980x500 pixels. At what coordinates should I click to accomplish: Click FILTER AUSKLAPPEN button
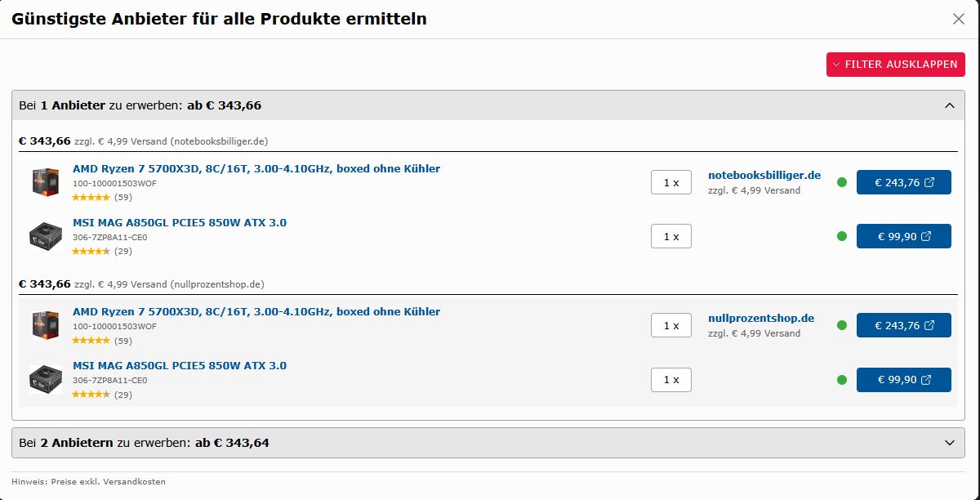(x=895, y=65)
